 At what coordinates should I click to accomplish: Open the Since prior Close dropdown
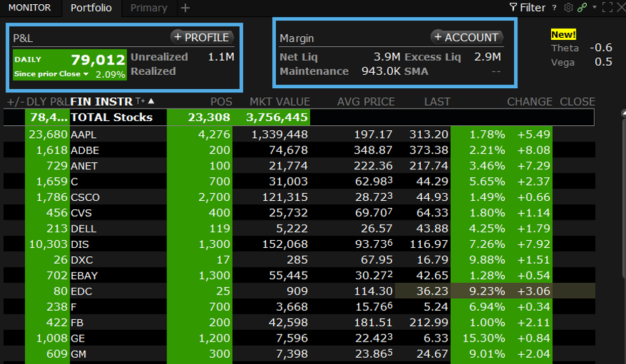tap(86, 74)
